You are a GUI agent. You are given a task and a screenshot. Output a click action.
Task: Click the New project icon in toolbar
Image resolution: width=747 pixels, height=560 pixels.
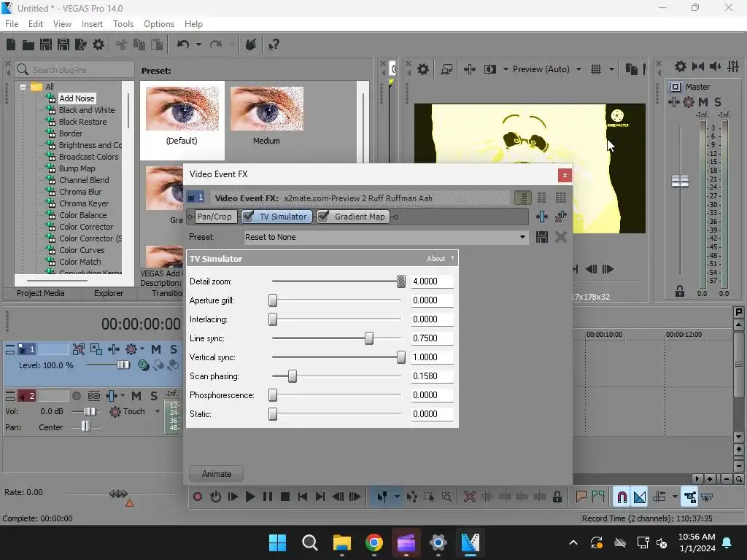(x=11, y=44)
